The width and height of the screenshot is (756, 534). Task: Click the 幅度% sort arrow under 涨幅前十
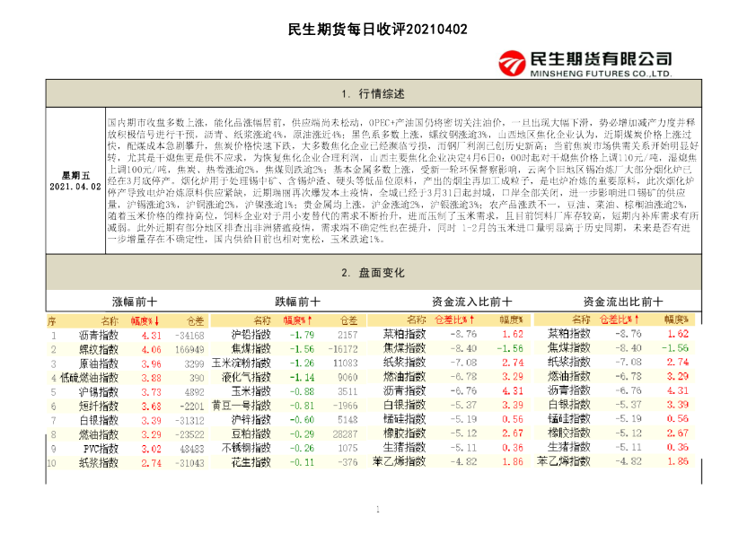158,320
